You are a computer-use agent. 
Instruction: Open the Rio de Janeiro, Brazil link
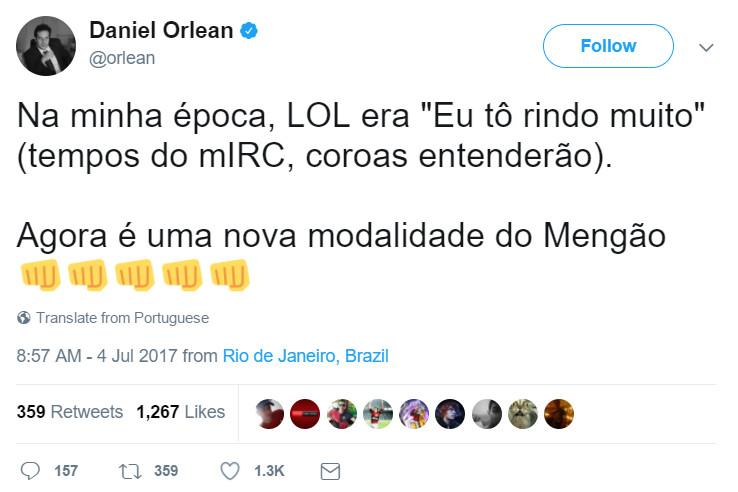(305, 356)
